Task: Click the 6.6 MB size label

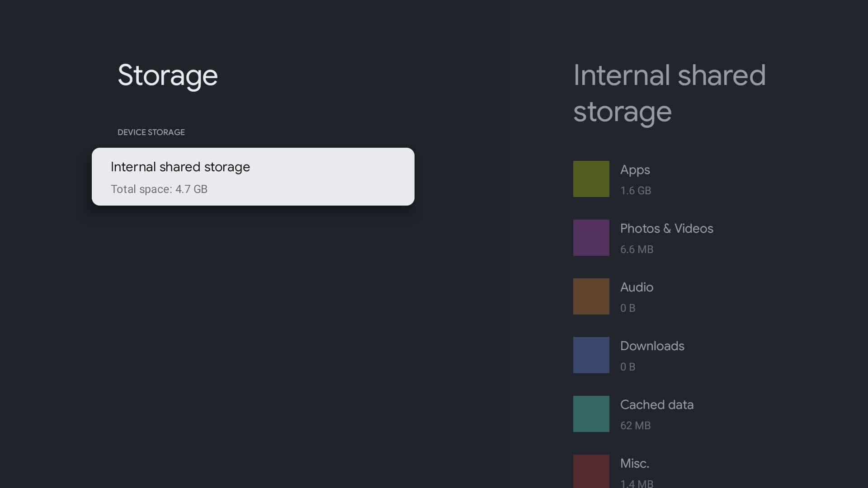Action: [x=637, y=249]
